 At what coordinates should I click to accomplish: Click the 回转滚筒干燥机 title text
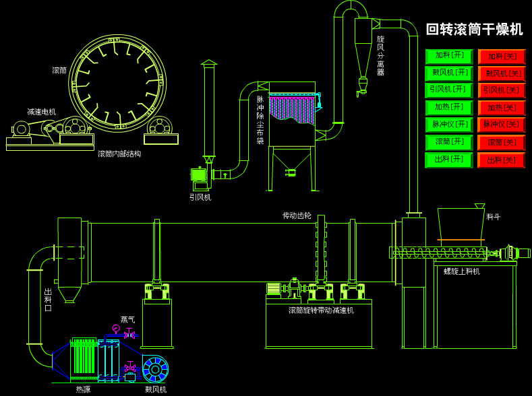coord(474,30)
